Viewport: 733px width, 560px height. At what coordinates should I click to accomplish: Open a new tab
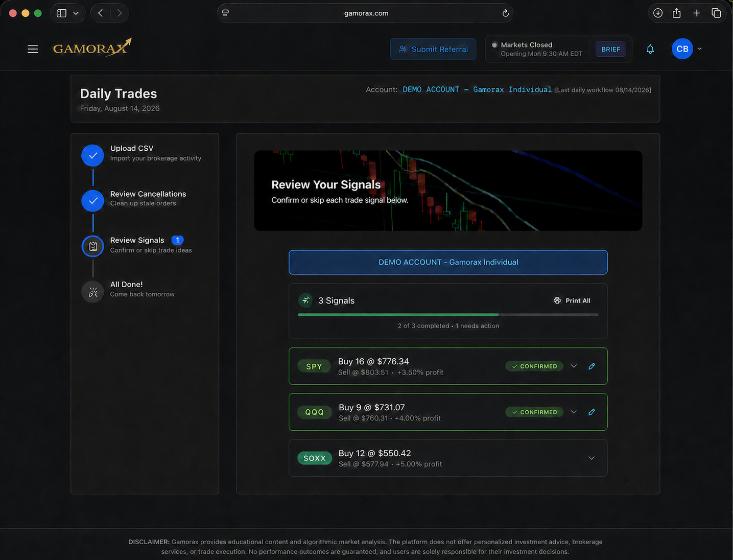(697, 13)
